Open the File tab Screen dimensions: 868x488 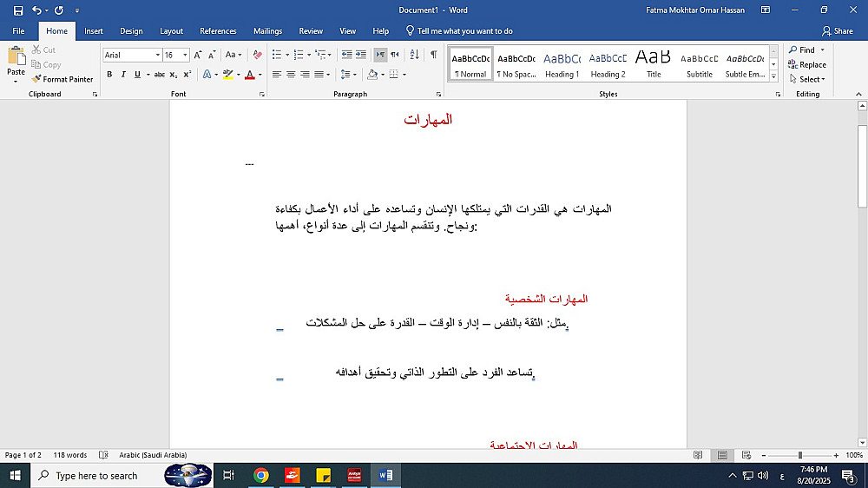tap(18, 31)
